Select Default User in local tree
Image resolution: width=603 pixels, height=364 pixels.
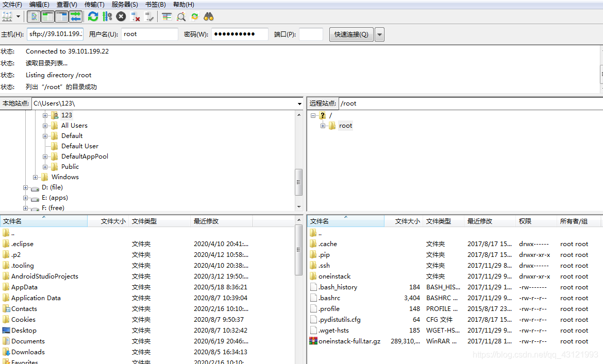point(79,146)
